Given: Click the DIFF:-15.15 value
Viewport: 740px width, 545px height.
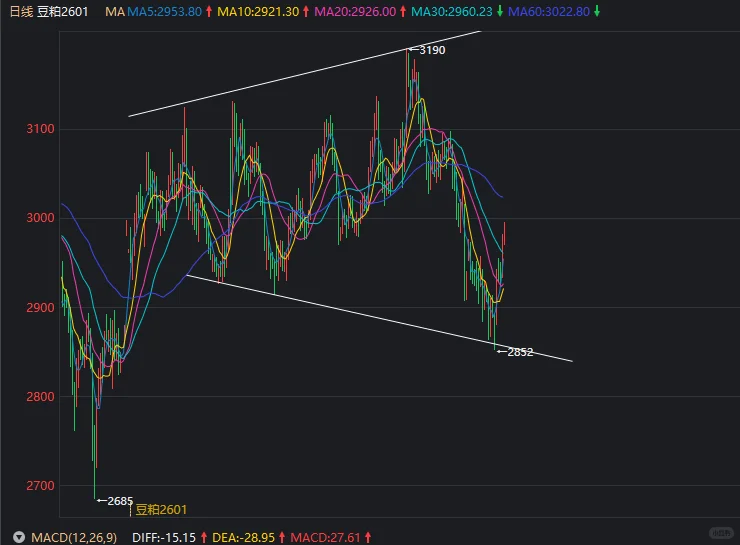Looking at the screenshot, I should (164, 537).
